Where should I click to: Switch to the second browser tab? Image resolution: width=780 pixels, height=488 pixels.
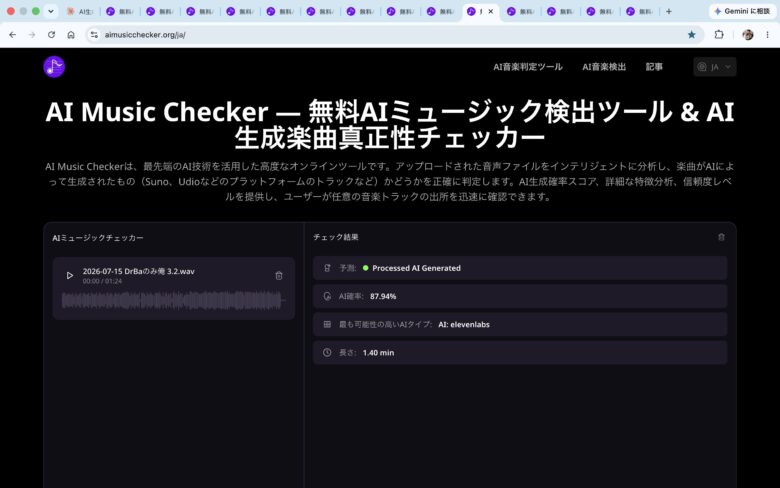[x=119, y=11]
